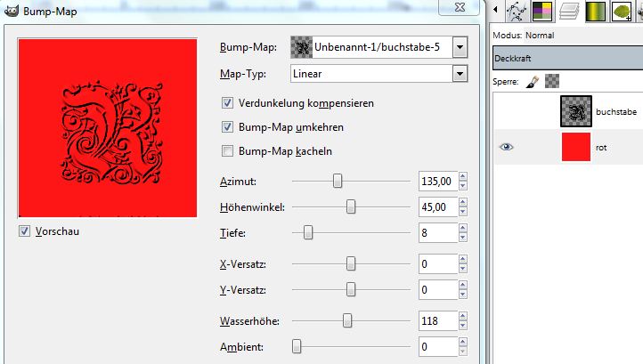This screenshot has height=364, width=643.
Task: Click the Azimut: label
Action: click(238, 182)
